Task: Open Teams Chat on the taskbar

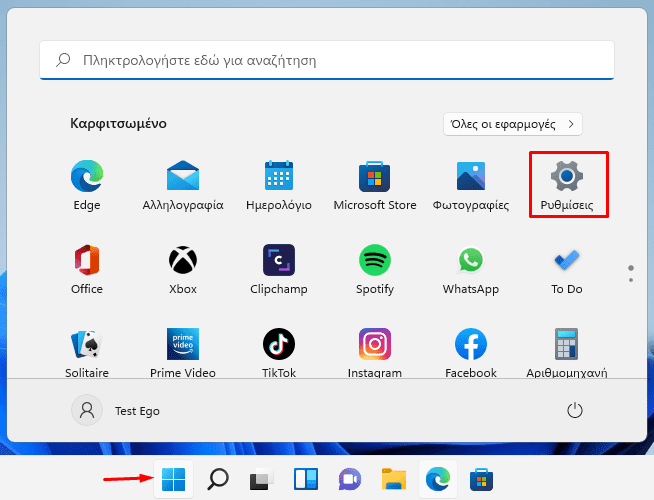Action: [x=350, y=479]
